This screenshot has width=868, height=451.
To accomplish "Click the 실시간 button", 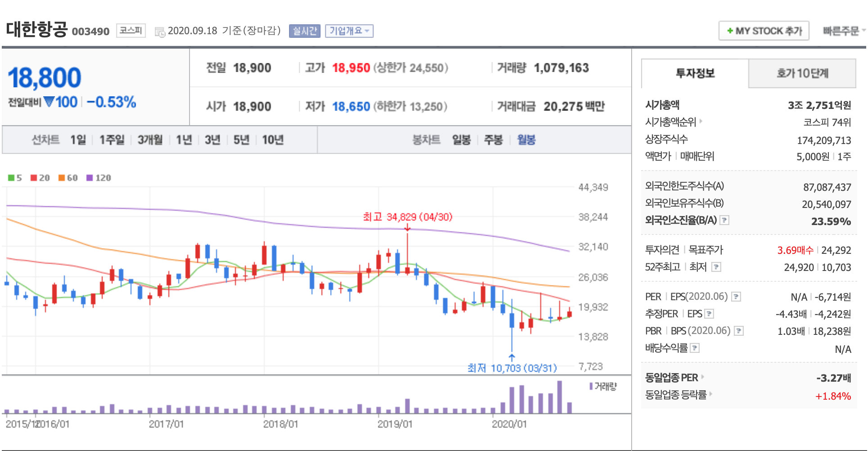I will (x=305, y=31).
